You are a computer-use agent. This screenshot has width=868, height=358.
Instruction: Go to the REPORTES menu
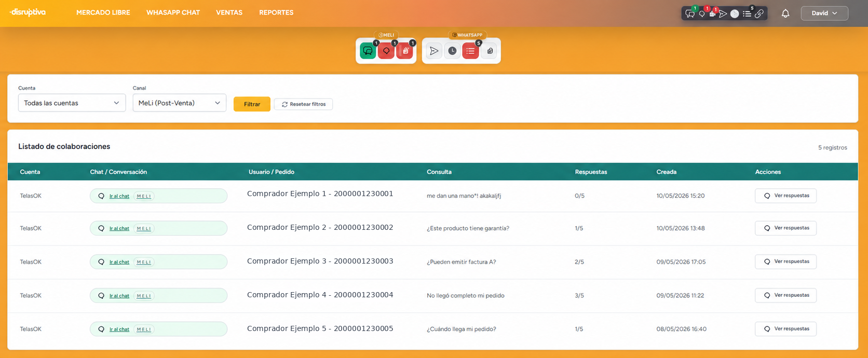pyautogui.click(x=276, y=12)
